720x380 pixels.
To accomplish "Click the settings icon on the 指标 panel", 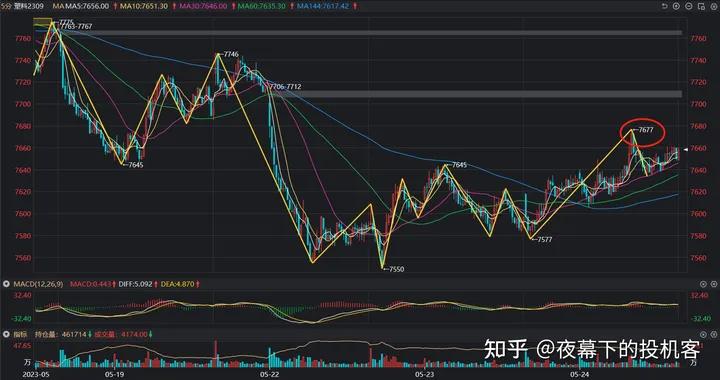I will coord(702,335).
